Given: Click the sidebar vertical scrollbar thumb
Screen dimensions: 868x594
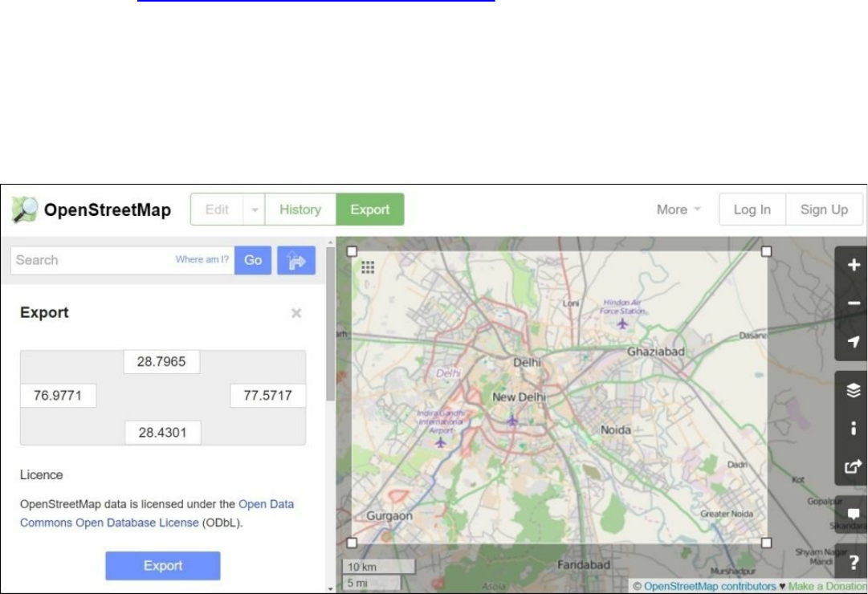Looking at the screenshot, I should click(331, 323).
